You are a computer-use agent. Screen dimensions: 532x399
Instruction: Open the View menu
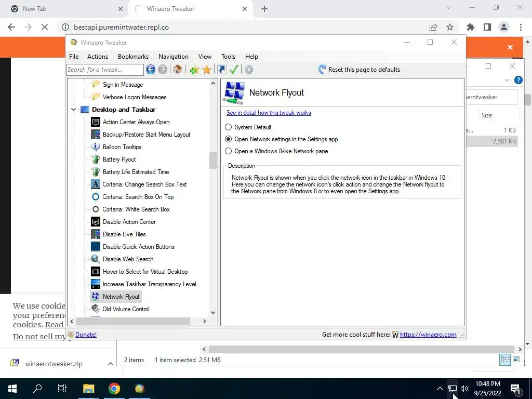205,57
